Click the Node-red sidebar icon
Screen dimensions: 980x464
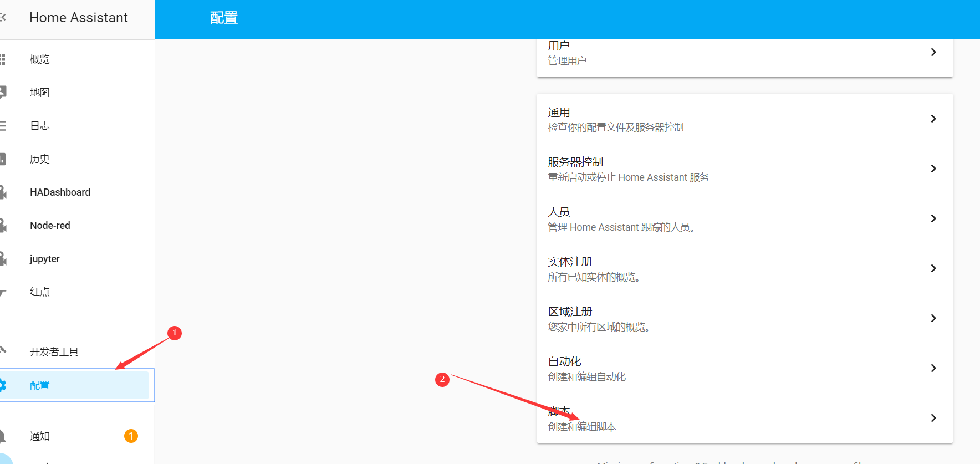click(x=3, y=226)
